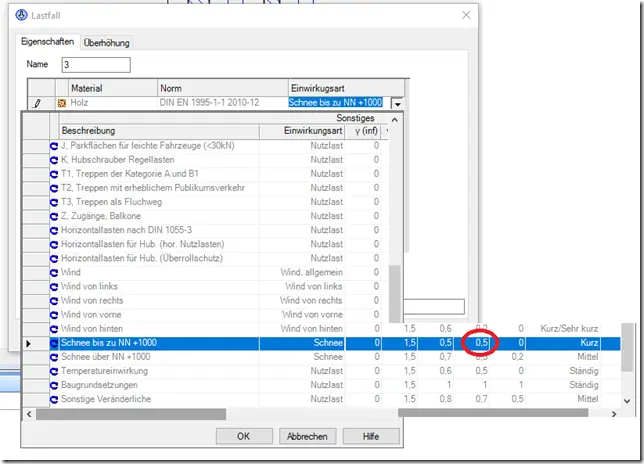Click the 'Mittel' cell of Schnee über NN +1000
Viewport: 644px width, 464px height.
point(588,357)
